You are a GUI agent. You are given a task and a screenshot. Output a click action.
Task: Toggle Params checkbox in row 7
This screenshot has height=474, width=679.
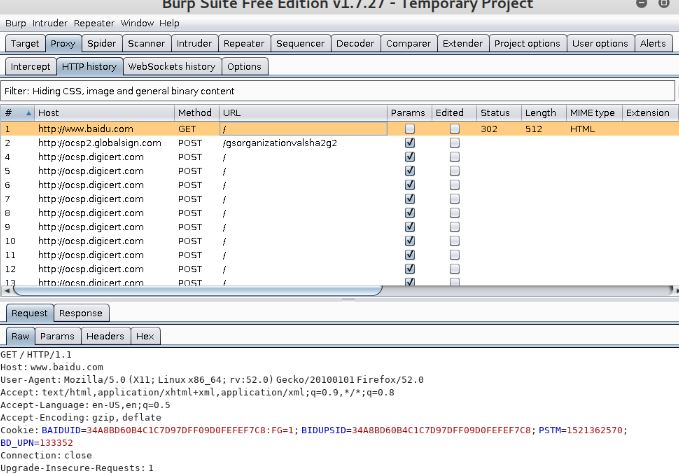(x=410, y=199)
